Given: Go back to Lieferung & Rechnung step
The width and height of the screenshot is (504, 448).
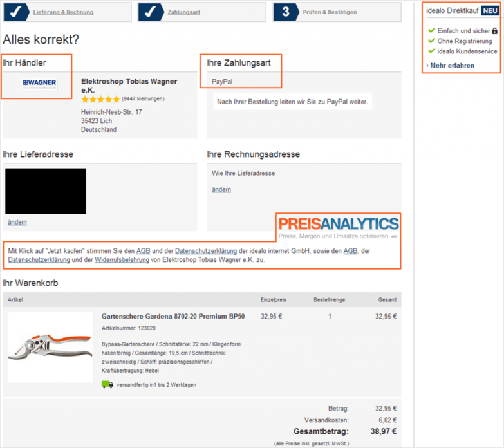Looking at the screenshot, I should pyautogui.click(x=63, y=12).
